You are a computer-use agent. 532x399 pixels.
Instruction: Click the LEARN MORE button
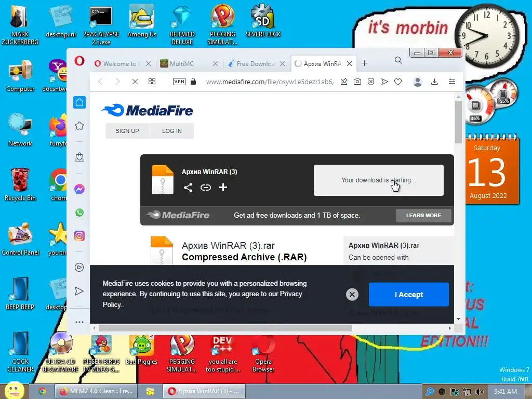tap(423, 216)
